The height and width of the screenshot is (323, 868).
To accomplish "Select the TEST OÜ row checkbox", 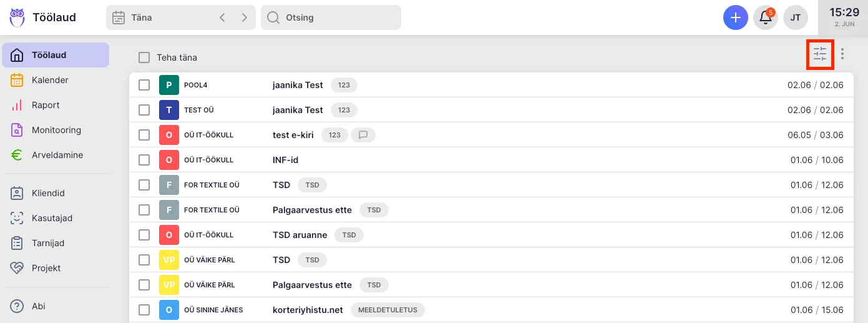I will point(144,110).
